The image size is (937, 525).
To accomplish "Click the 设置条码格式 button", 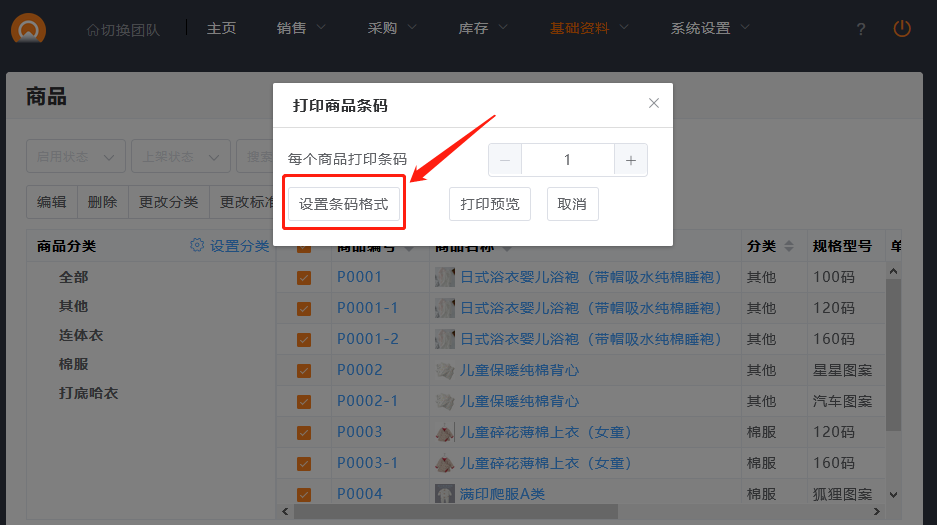I will 344,204.
